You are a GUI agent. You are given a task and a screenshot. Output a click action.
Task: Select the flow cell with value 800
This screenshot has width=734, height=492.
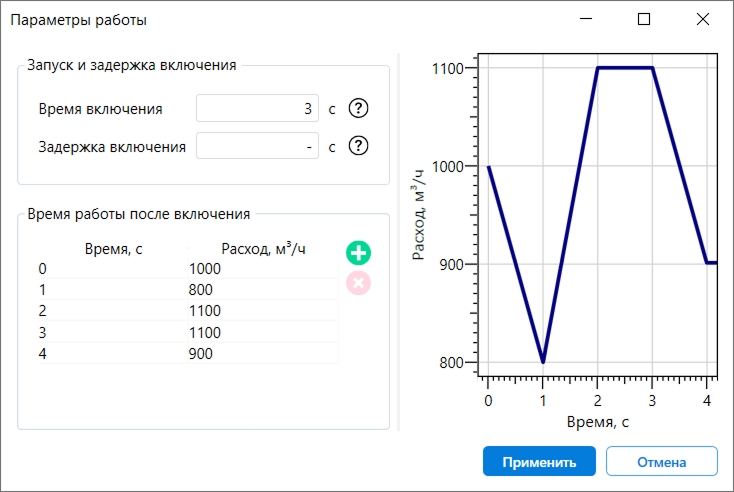[263, 290]
